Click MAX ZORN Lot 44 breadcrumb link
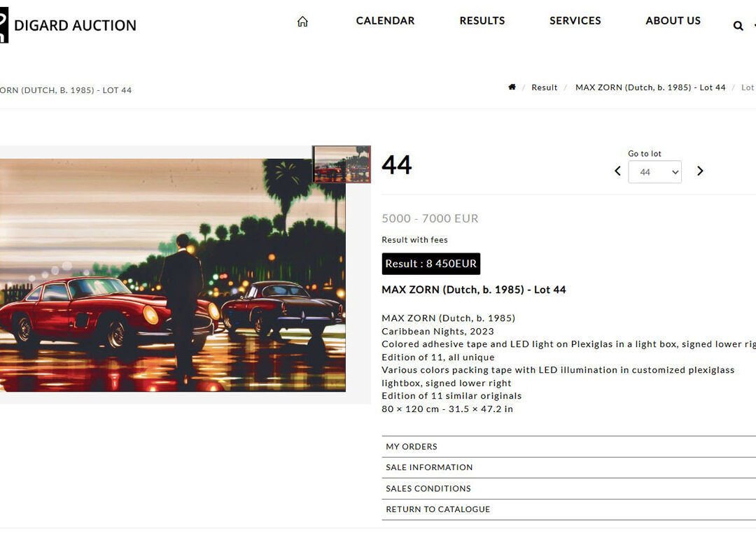 click(x=650, y=87)
